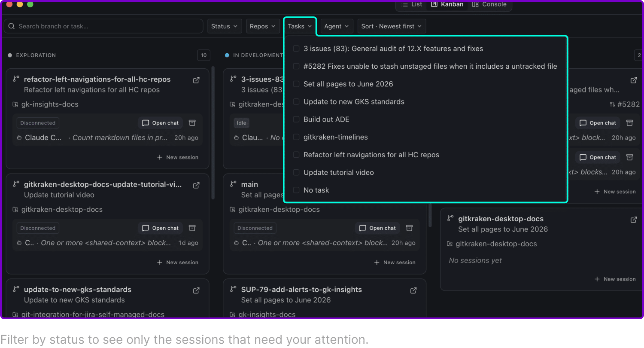Select the Kanban view tab
The height and width of the screenshot is (348, 644).
[447, 4]
